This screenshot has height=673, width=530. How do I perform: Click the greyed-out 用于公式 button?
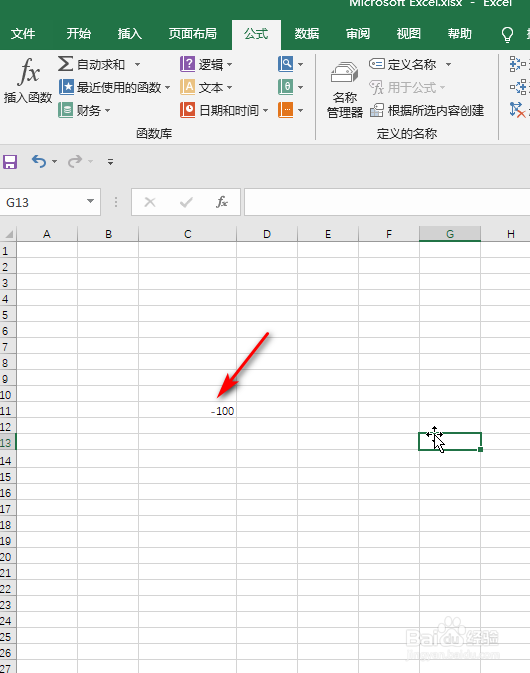click(407, 88)
